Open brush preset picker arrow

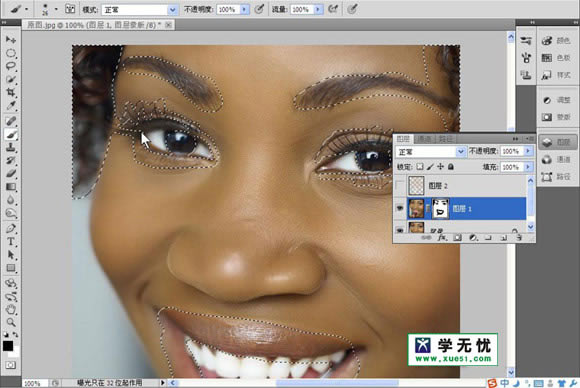coord(56,9)
